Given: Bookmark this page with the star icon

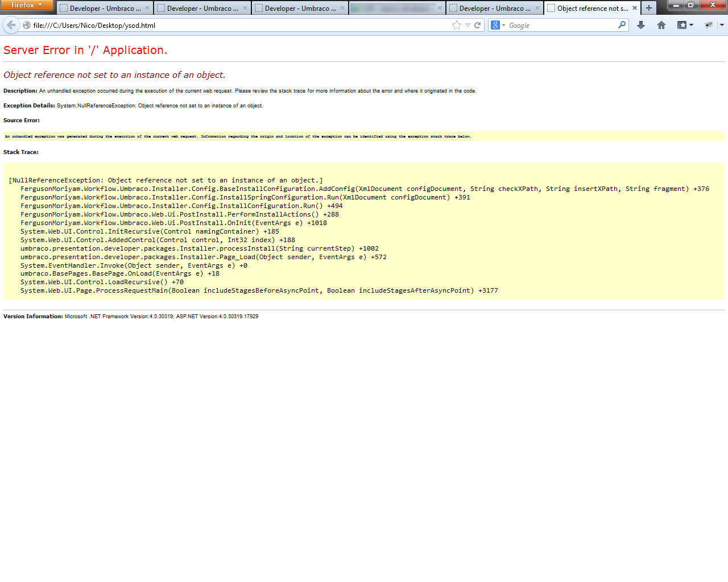Looking at the screenshot, I should pyautogui.click(x=456, y=25).
